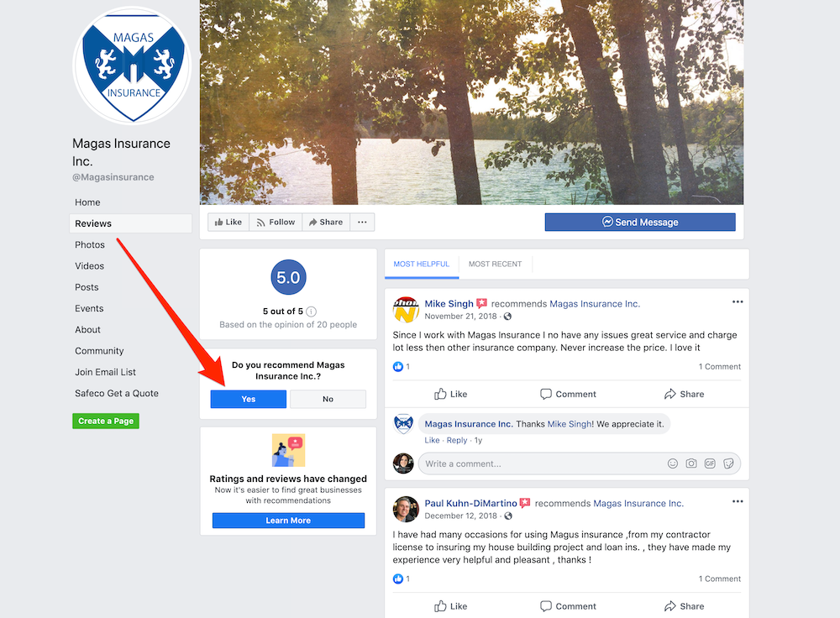Add a sticker to the comment
840x618 pixels.
[728, 463]
